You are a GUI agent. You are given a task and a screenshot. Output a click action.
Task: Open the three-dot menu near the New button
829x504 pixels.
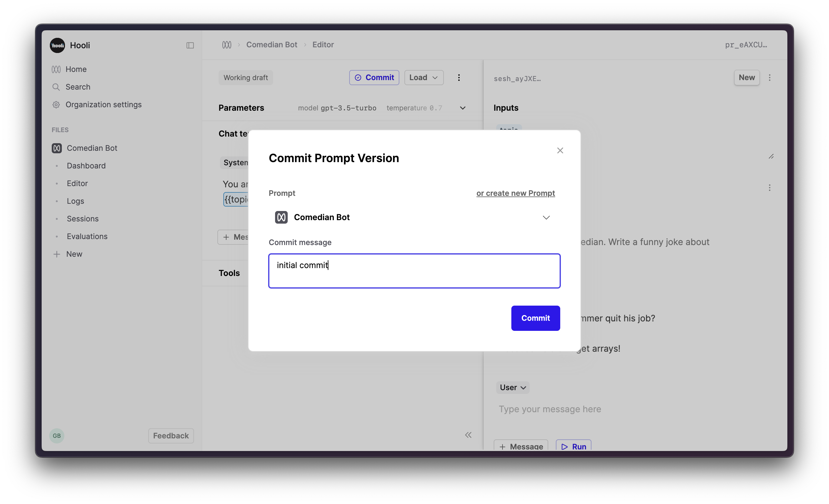[770, 77]
